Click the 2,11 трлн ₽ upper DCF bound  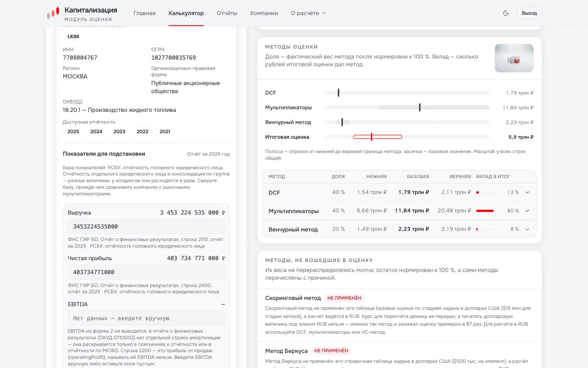click(x=456, y=192)
